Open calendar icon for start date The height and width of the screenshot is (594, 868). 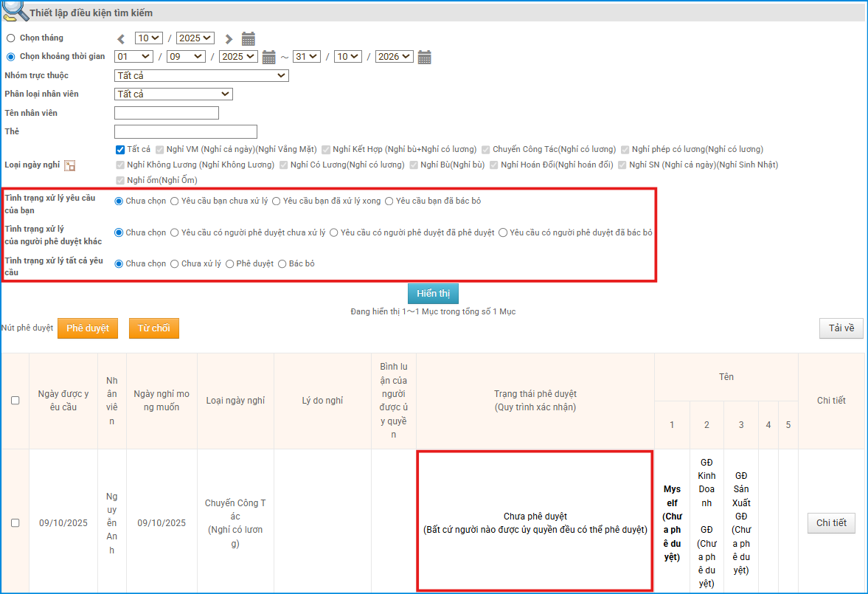[269, 58]
